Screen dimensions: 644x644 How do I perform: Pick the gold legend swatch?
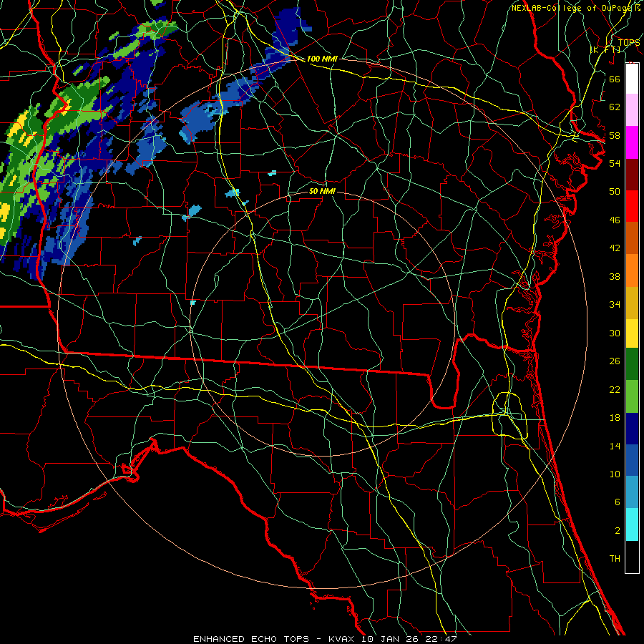632,302
